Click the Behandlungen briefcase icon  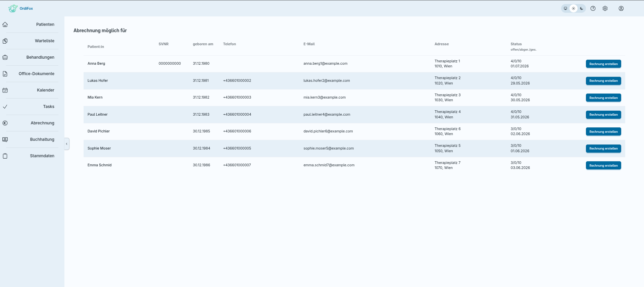click(5, 57)
